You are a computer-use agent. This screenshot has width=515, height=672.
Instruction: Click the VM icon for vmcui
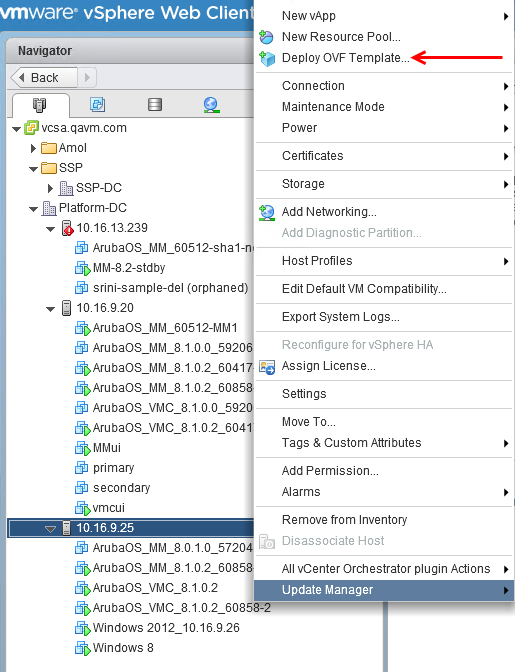83,508
